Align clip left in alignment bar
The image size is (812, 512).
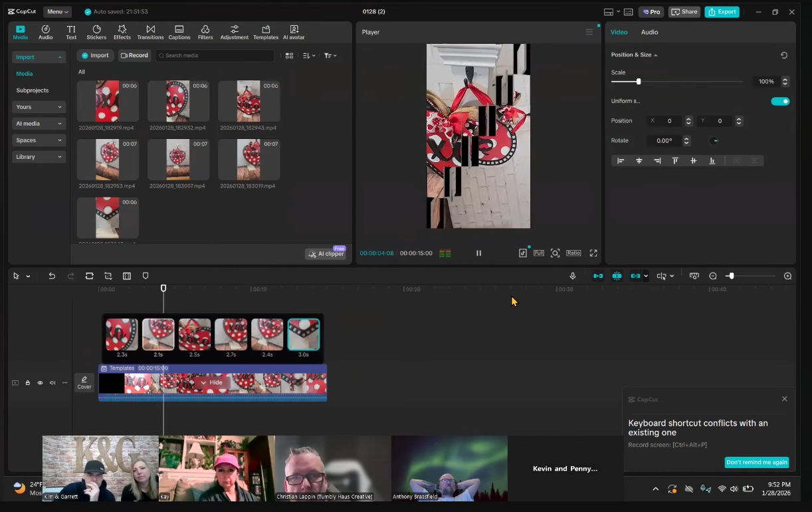[x=621, y=161]
